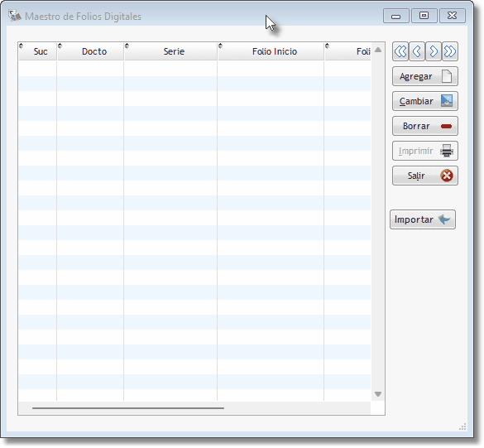484x448 pixels.
Task: Click the Agregar new folio button
Action: coord(425,76)
